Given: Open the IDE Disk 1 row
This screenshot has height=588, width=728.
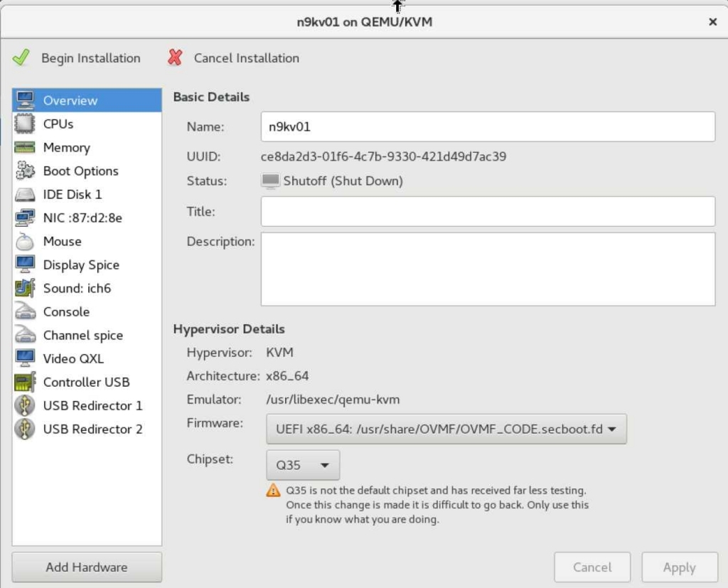Looking at the screenshot, I should 87,194.
